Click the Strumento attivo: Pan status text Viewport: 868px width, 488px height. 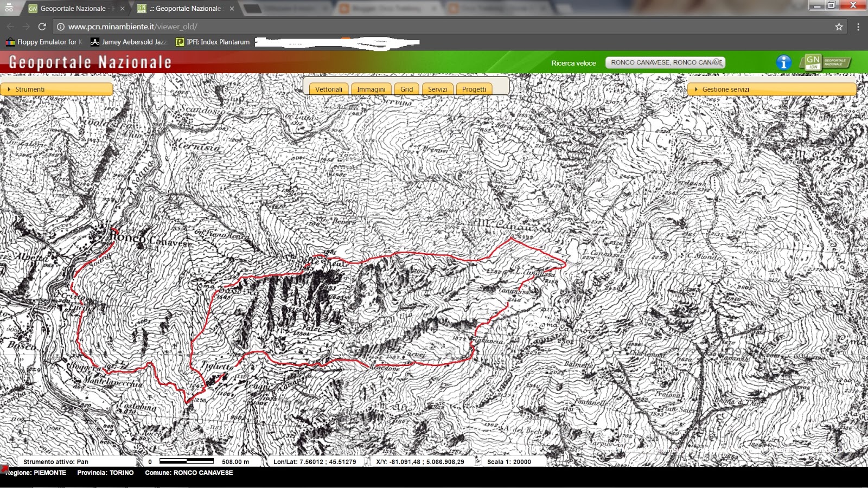click(x=56, y=462)
